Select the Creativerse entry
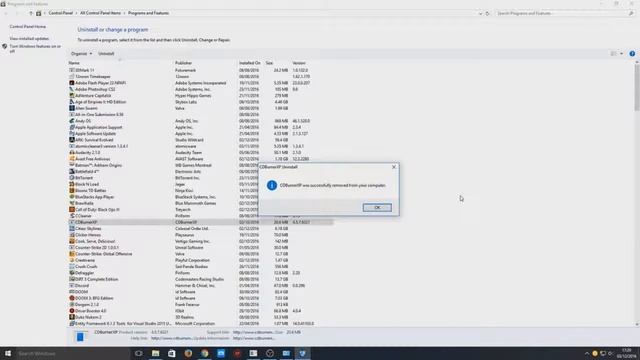The height and width of the screenshot is (360, 640). tap(85, 260)
